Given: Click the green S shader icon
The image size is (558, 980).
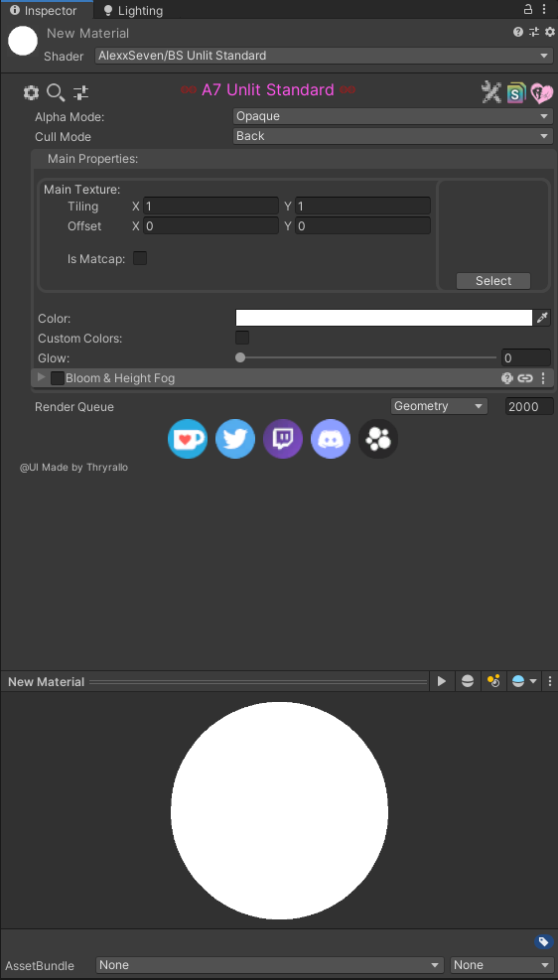Looking at the screenshot, I should tap(516, 92).
